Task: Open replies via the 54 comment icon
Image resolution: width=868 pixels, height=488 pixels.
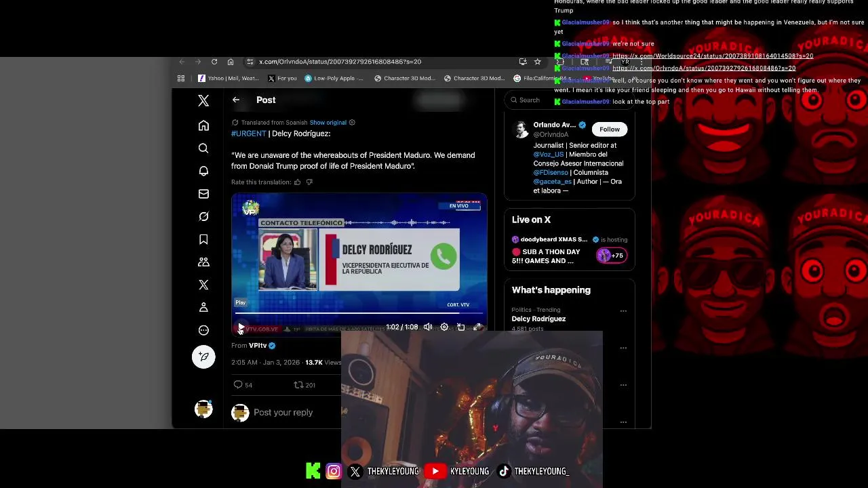Action: click(243, 385)
